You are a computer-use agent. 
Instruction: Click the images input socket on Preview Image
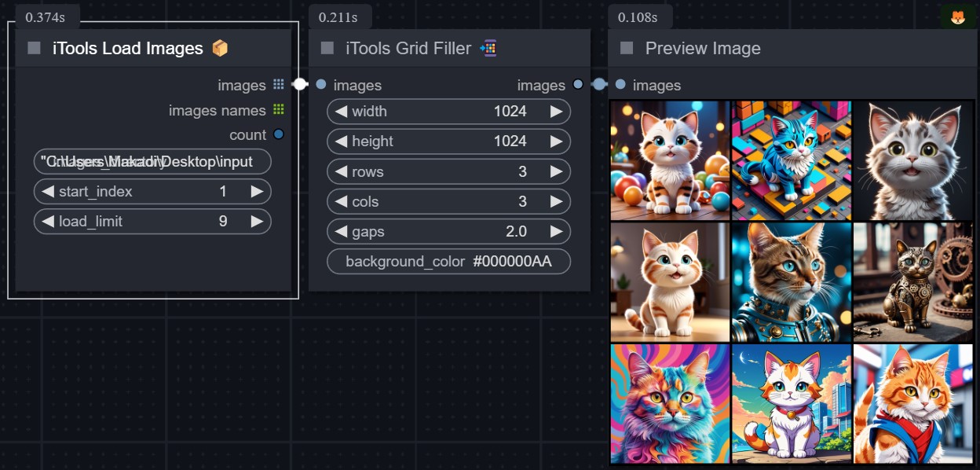[620, 85]
